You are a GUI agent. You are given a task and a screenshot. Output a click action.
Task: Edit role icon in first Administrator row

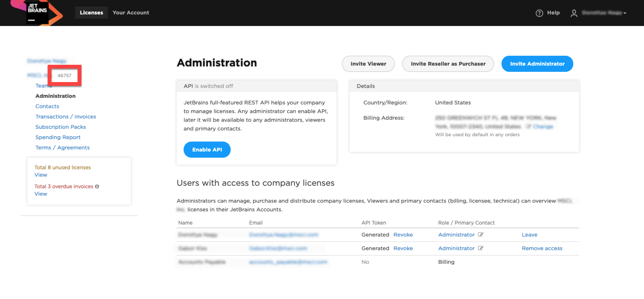[x=481, y=234]
